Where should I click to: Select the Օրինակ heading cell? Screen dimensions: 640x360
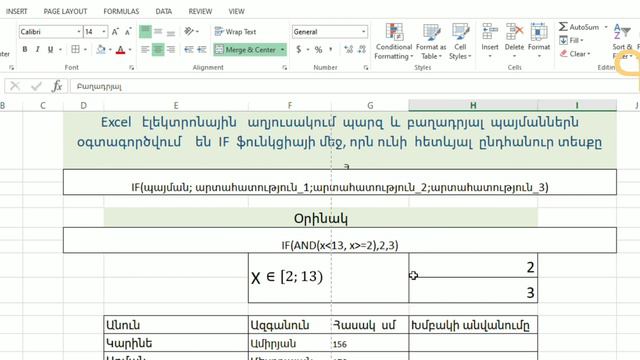(320, 218)
